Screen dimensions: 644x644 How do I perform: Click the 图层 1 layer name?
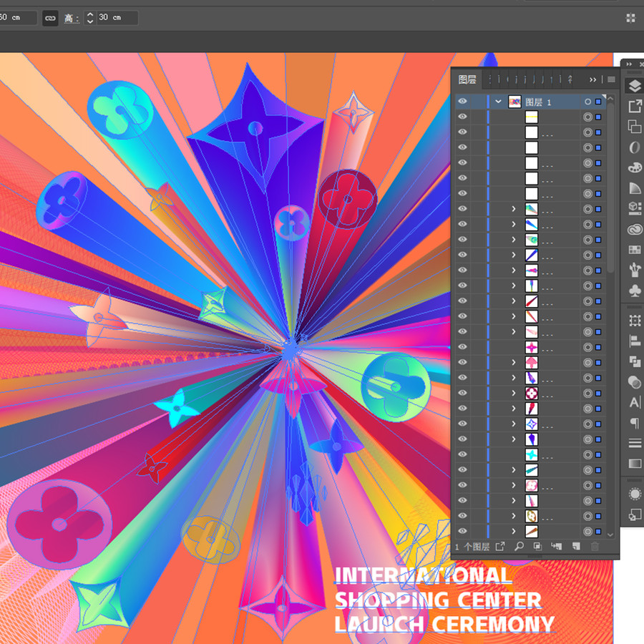538,102
